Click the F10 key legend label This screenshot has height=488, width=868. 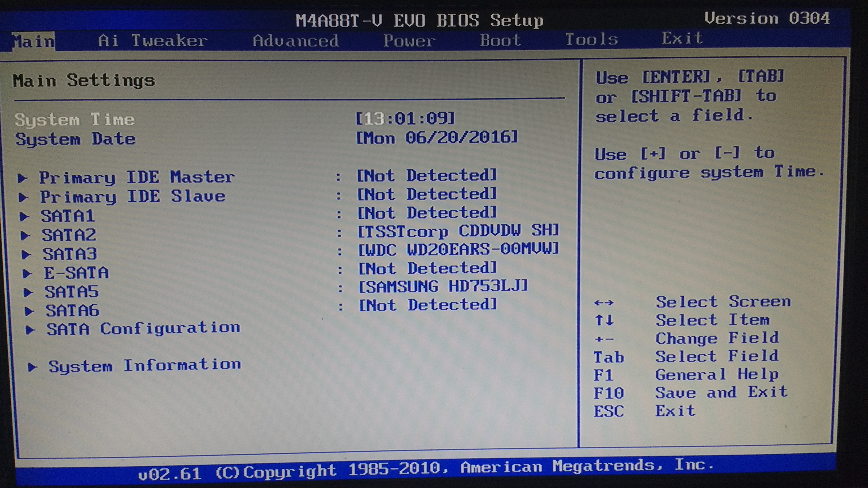tap(609, 393)
